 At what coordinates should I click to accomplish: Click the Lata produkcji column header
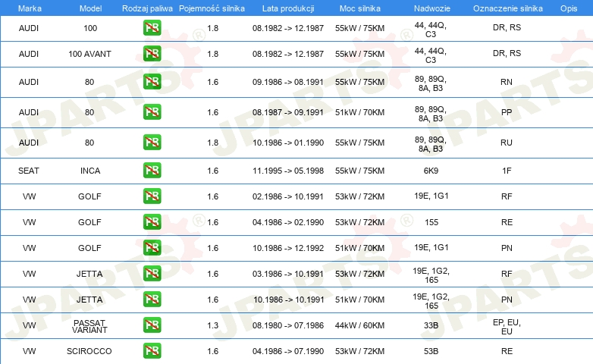pos(288,8)
